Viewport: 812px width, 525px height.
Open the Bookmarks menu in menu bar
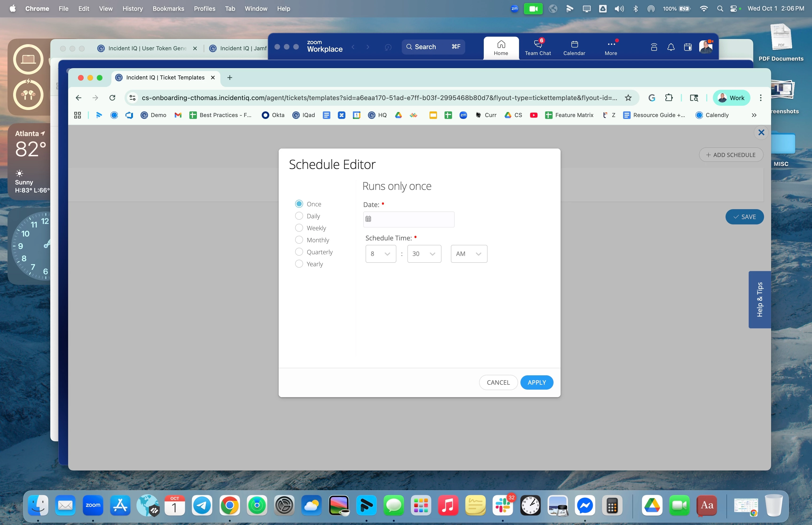click(x=168, y=8)
